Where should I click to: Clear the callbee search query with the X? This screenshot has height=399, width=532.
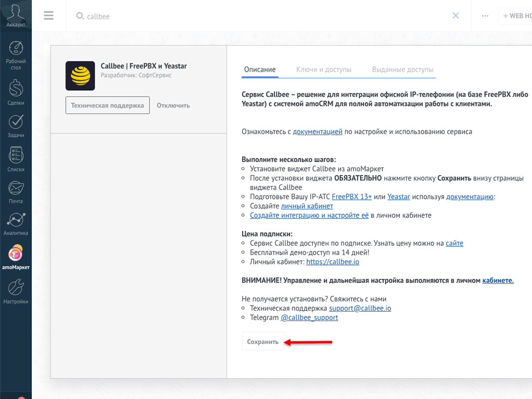(x=456, y=16)
